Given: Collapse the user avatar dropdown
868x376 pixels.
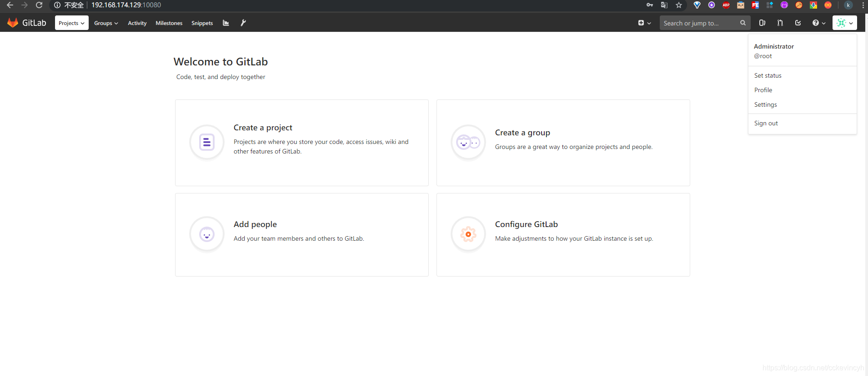Looking at the screenshot, I should [845, 23].
